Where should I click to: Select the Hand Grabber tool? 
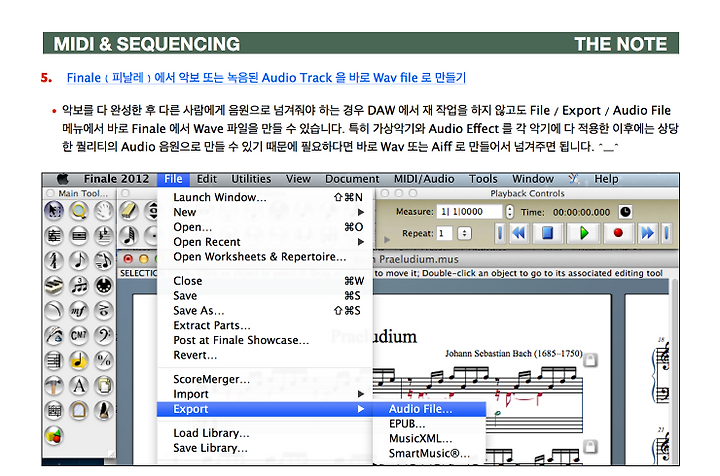click(x=104, y=211)
